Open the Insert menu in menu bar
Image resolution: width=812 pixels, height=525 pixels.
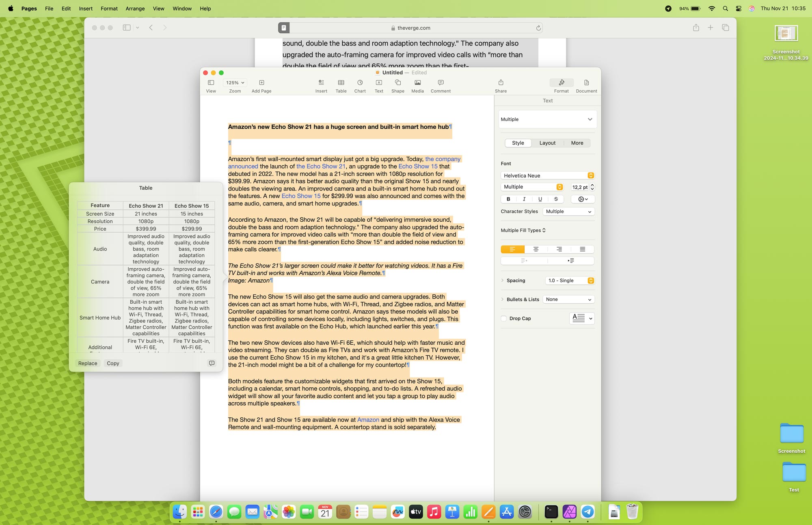pyautogui.click(x=86, y=9)
